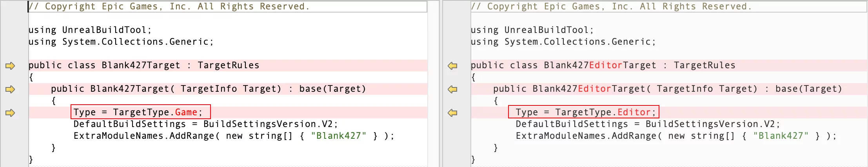Click the yellow arrow beside left Blank427Target constructor

pos(10,89)
